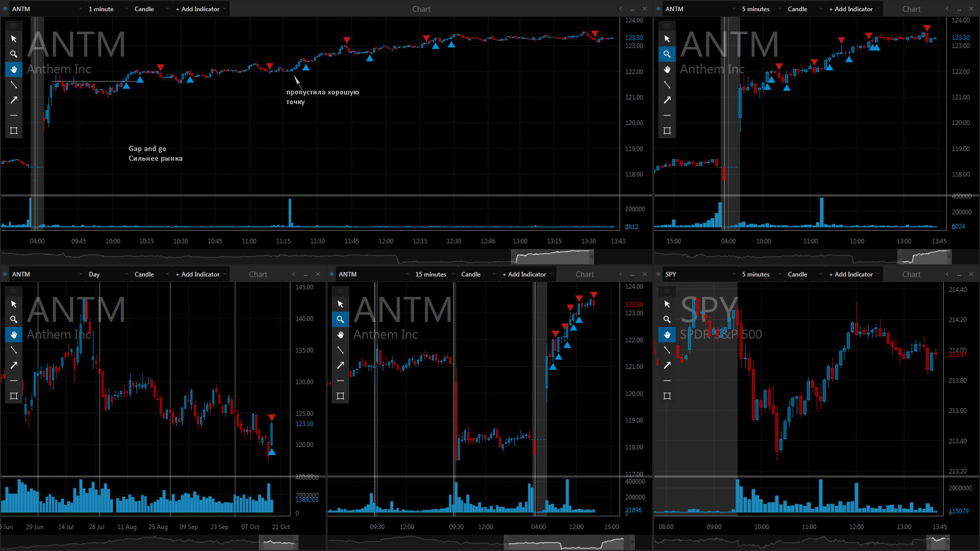Pick the horizontal line tool in the 1 minute ANTM chart
The width and height of the screenshot is (980, 551).
click(14, 115)
